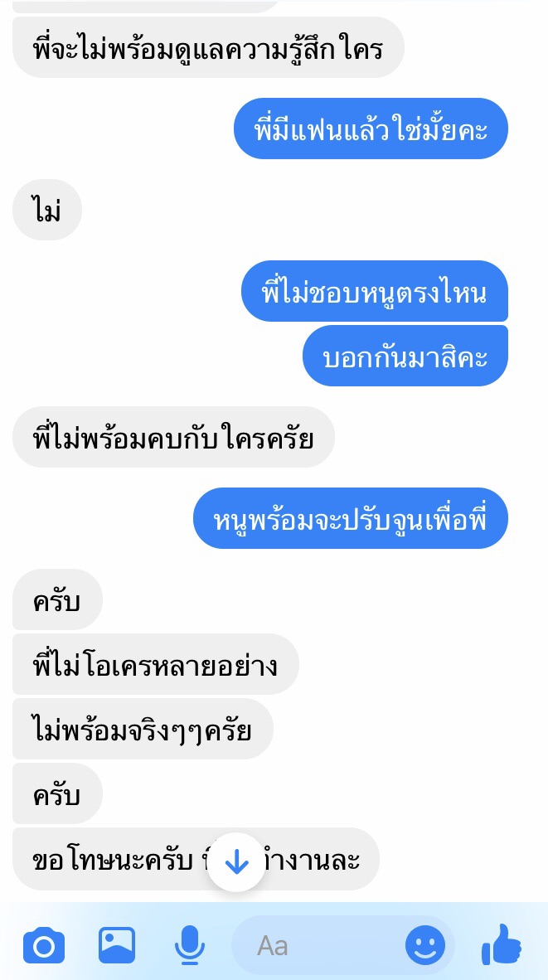Select the blue bubble 'พี่มีแฟนแล้วใช่มั้ยคะ'
The image size is (548, 980).
[x=371, y=129]
